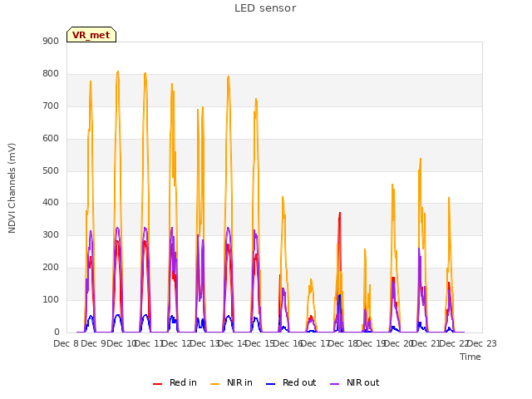Click the 0 y-axis tick label
The image size is (532, 399).
[57, 332]
